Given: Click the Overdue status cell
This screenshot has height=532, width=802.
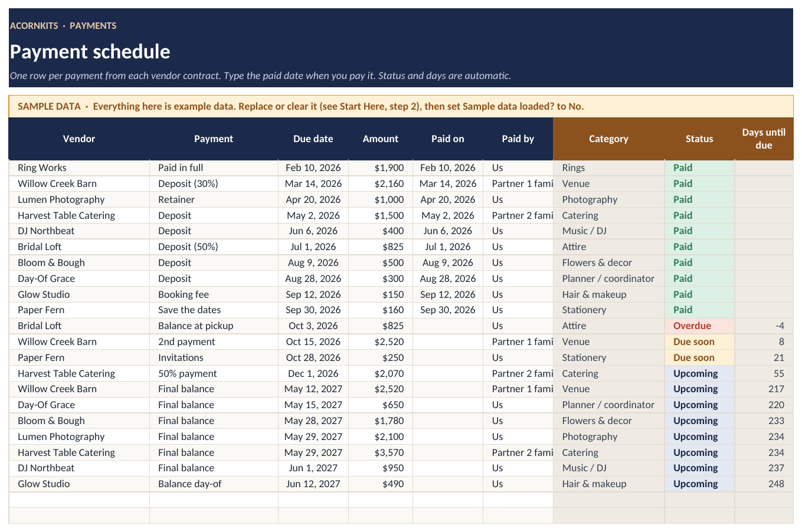Looking at the screenshot, I should click(699, 326).
